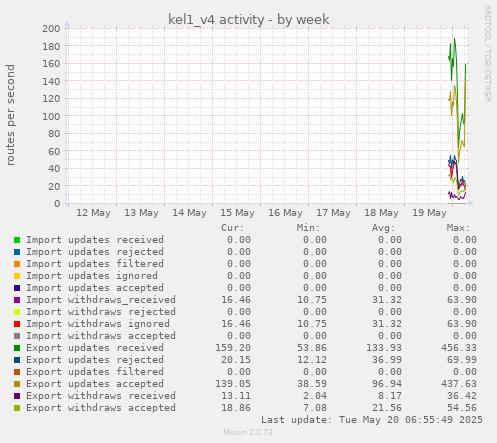
Task: Click the 'Import withdraws accepted' legend label
Action: click(101, 336)
